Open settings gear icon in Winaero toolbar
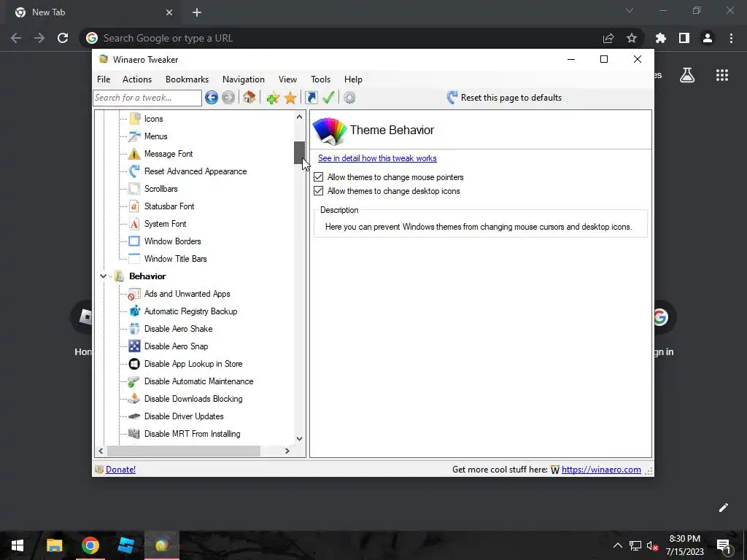Screen dimensions: 747x560 click(x=349, y=98)
